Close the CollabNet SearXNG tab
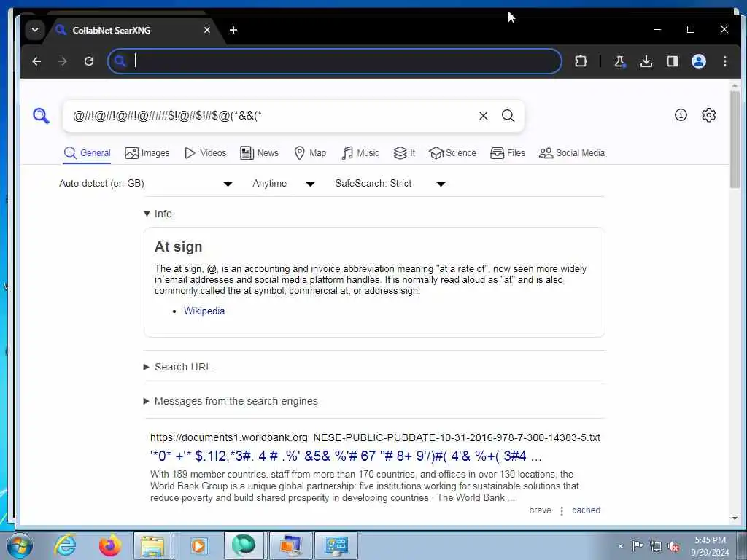747x560 pixels. point(206,30)
